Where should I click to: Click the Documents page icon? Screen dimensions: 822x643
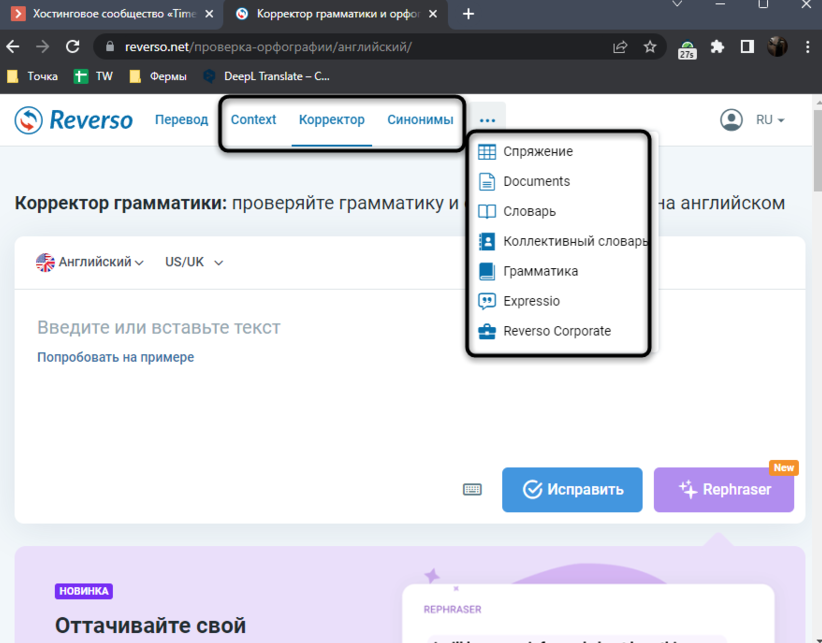pyautogui.click(x=487, y=181)
